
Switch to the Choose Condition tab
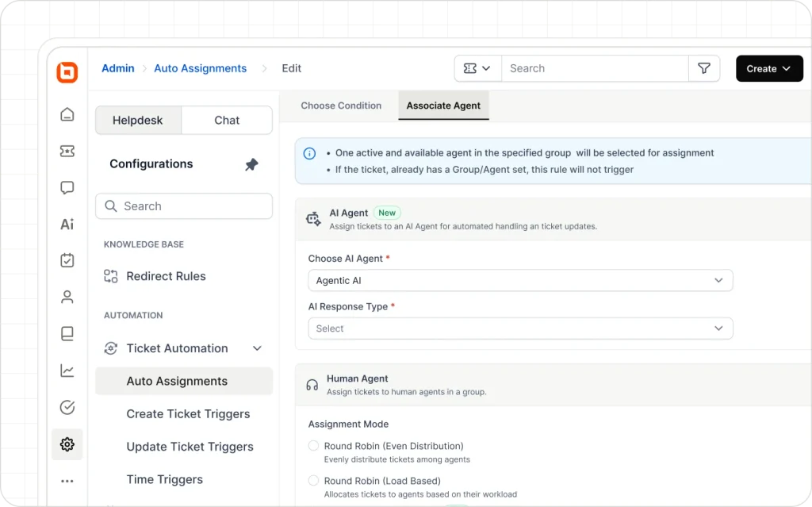[341, 106]
